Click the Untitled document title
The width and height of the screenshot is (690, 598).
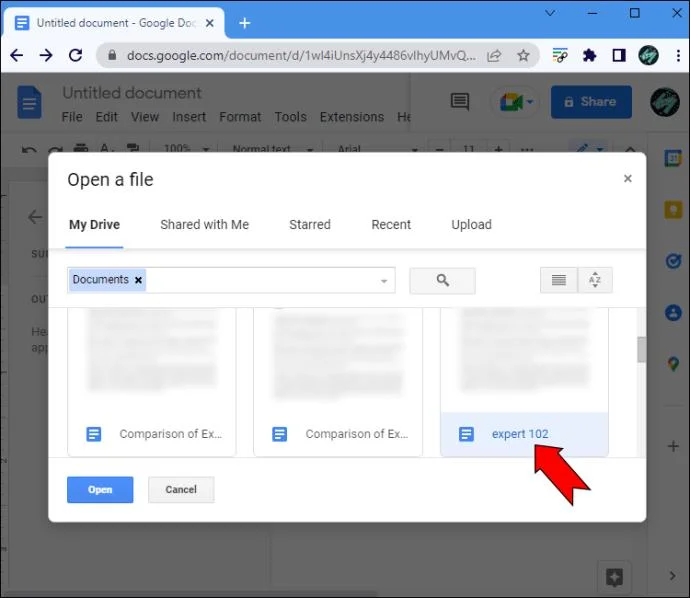pos(132,93)
